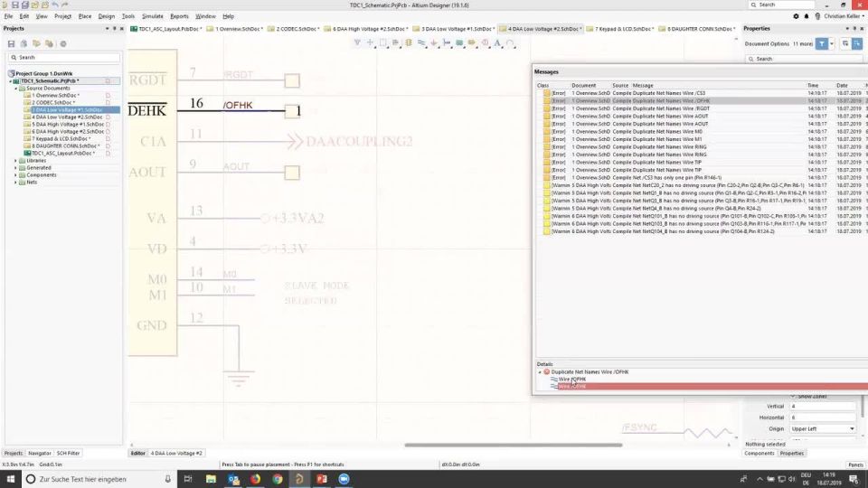The width and height of the screenshot is (868, 488).
Task: Collapse Duplicate Net Names Wire /OFHK details
Action: tap(540, 372)
